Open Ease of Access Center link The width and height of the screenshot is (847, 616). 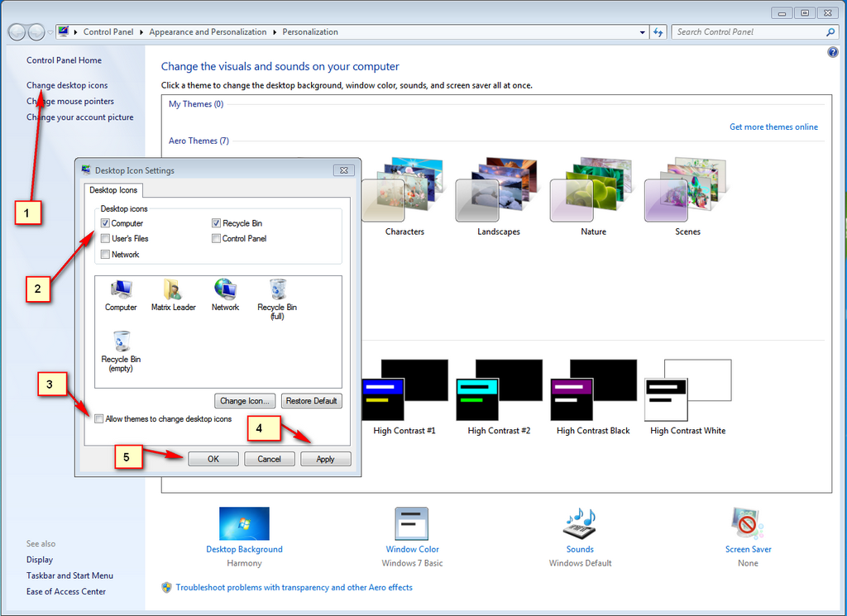66,592
